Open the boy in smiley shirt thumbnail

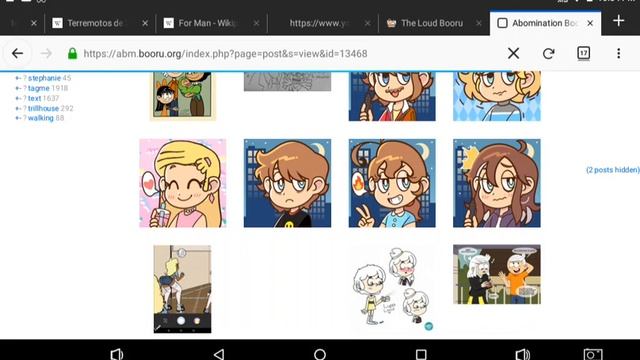pos(287,183)
